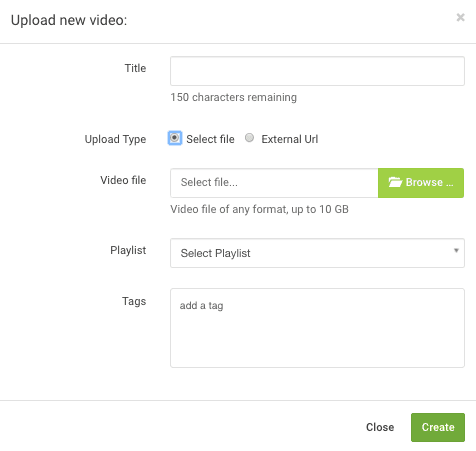The height and width of the screenshot is (451, 476).
Task: Click the 'Playlist' field label
Action: [128, 250]
